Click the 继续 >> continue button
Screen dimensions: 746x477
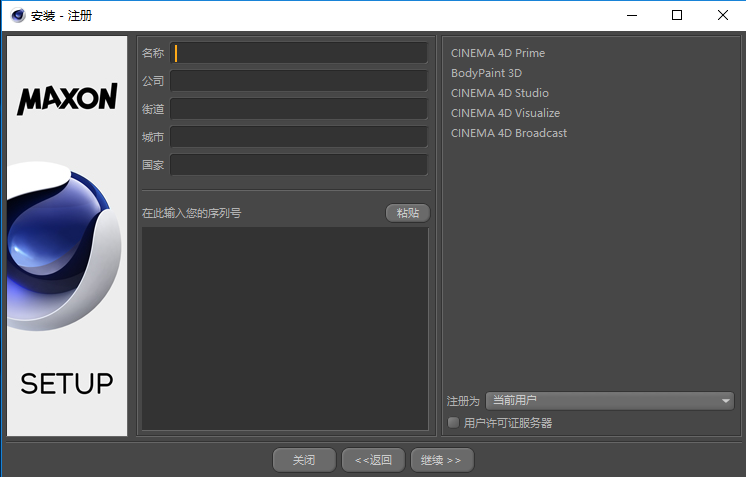(x=442, y=460)
